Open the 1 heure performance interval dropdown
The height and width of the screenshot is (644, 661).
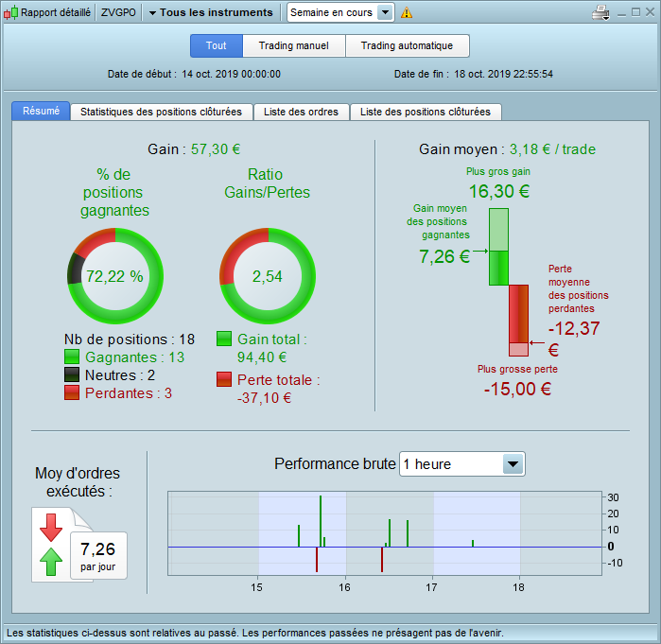point(461,464)
